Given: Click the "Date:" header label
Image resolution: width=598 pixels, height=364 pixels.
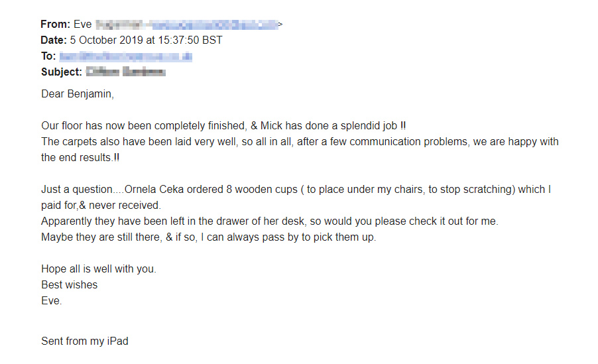Looking at the screenshot, I should [54, 40].
